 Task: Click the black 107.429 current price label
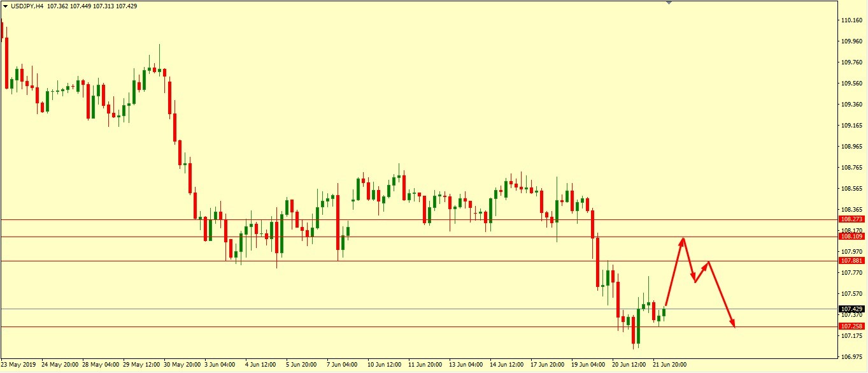(851, 309)
